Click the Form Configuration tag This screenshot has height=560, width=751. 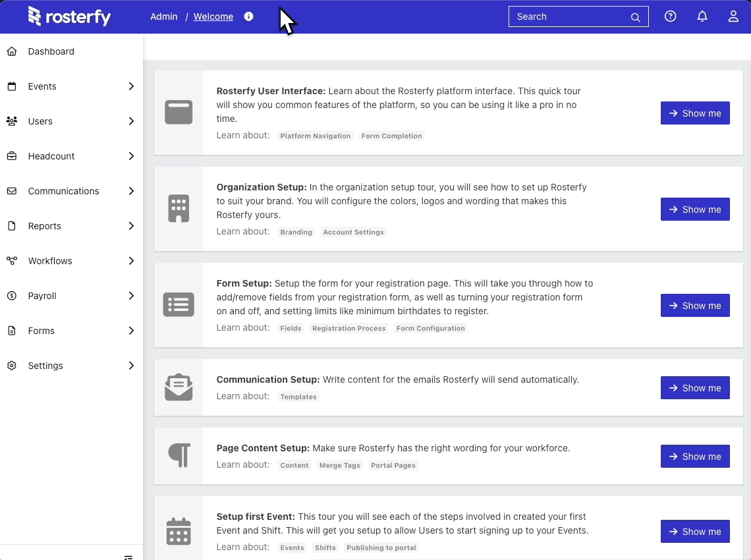point(431,329)
